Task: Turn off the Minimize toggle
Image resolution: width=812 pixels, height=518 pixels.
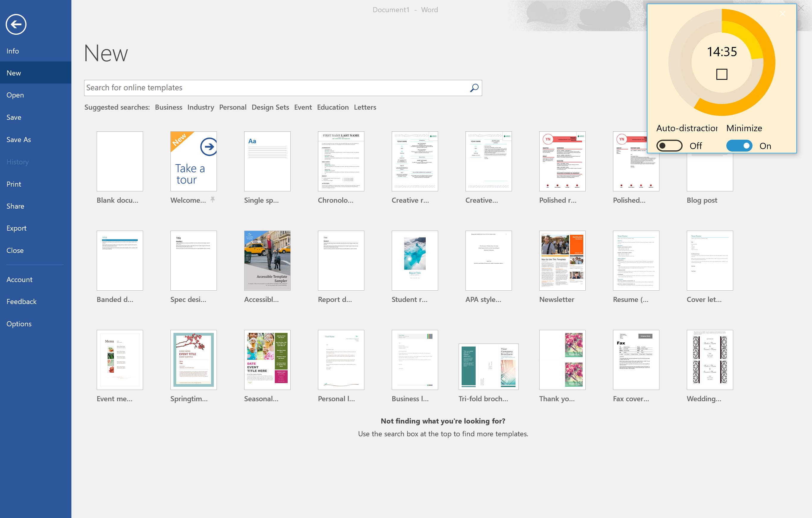Action: click(x=739, y=146)
